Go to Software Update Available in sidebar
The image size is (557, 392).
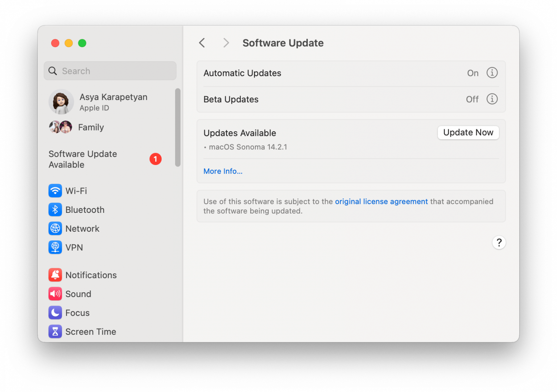pos(83,159)
